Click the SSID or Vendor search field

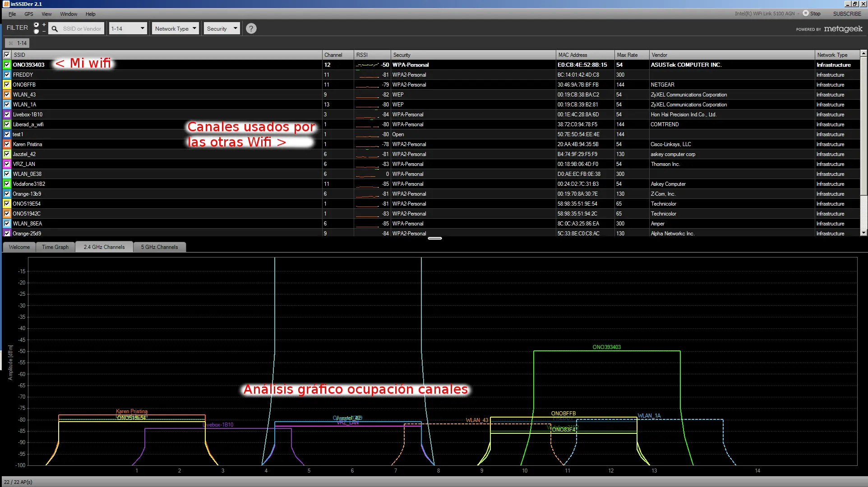[82, 29]
